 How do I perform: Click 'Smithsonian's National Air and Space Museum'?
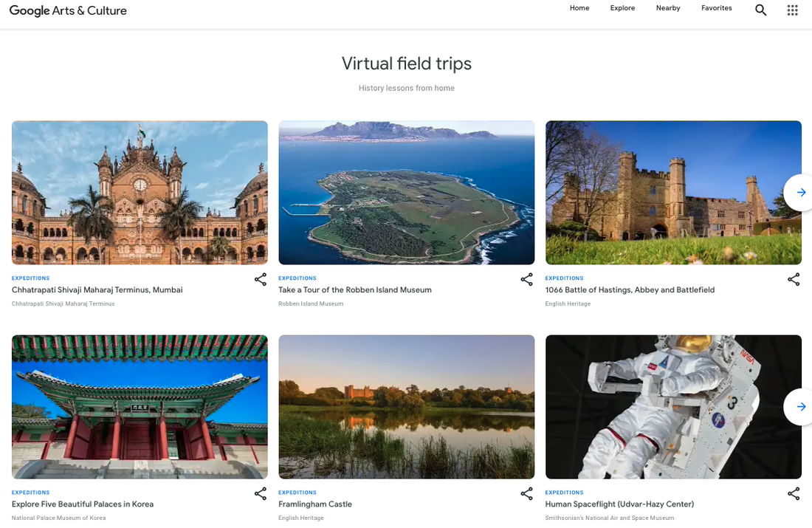pos(610,518)
